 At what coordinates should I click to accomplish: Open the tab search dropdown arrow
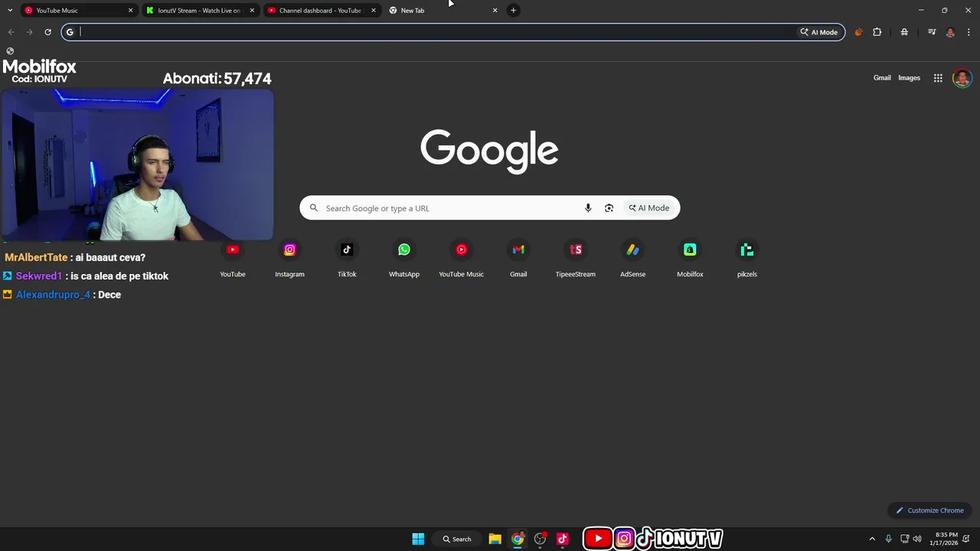[x=10, y=10]
